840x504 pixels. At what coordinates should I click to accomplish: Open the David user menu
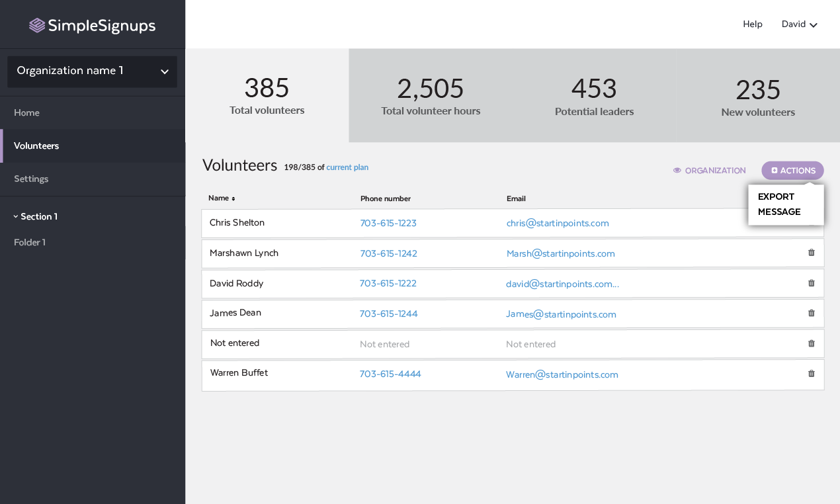[799, 24]
